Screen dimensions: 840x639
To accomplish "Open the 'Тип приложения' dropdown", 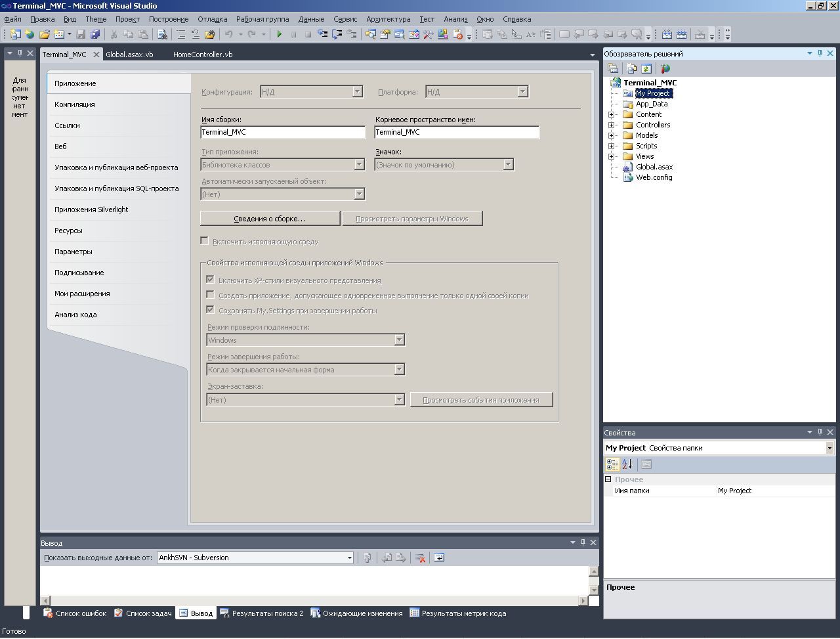I will [359, 165].
